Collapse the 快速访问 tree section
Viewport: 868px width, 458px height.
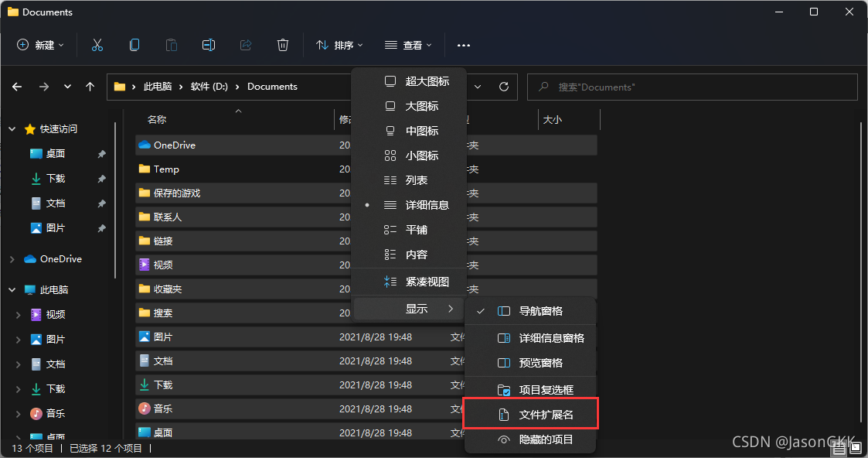[12, 129]
